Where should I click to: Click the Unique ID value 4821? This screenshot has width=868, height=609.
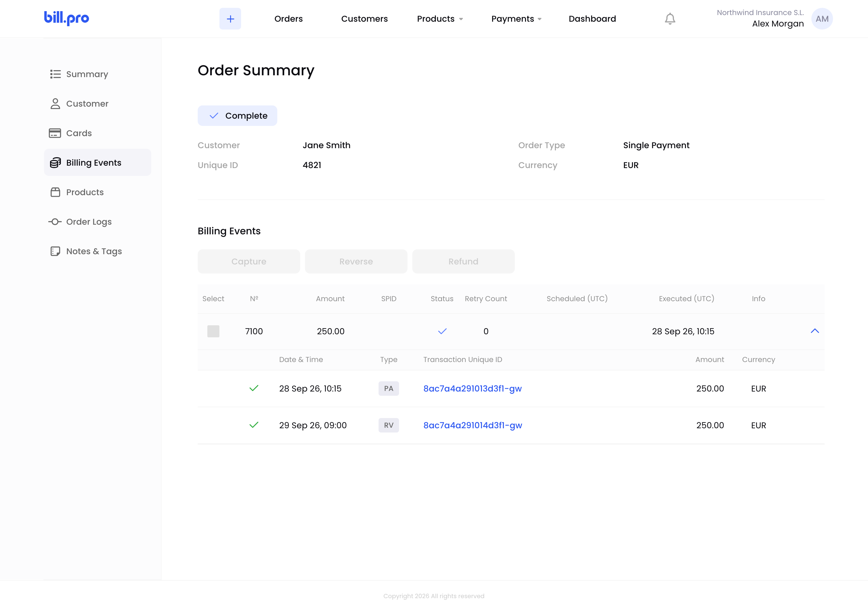(312, 165)
